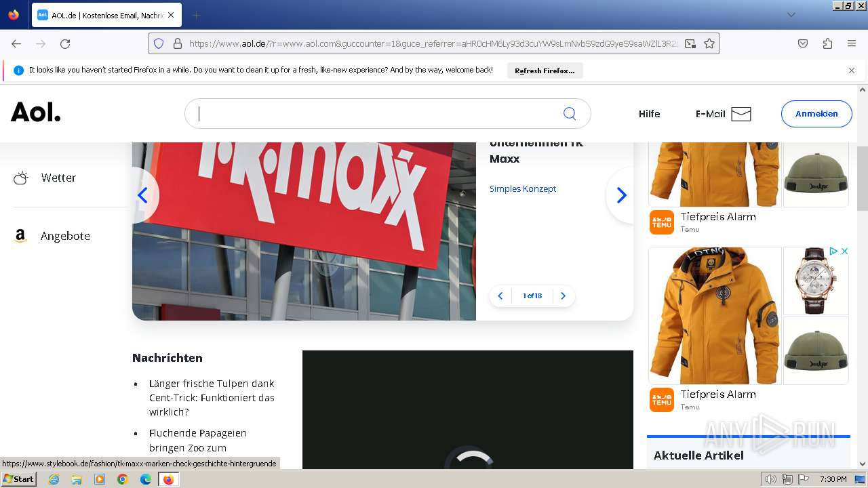868x488 pixels.
Task: Launch Google Chrome from the taskbar
Action: [x=123, y=479]
